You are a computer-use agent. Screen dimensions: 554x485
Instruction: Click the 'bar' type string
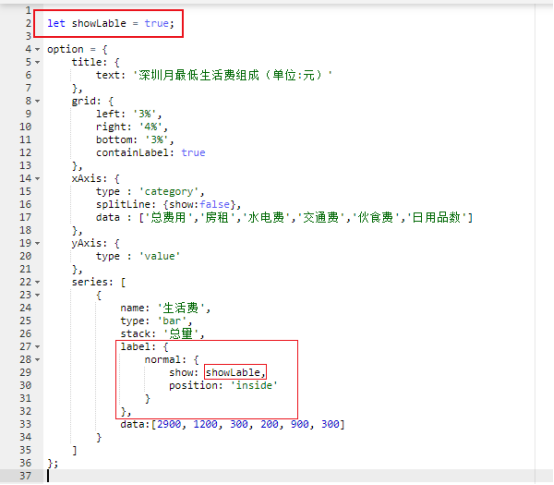[172, 321]
